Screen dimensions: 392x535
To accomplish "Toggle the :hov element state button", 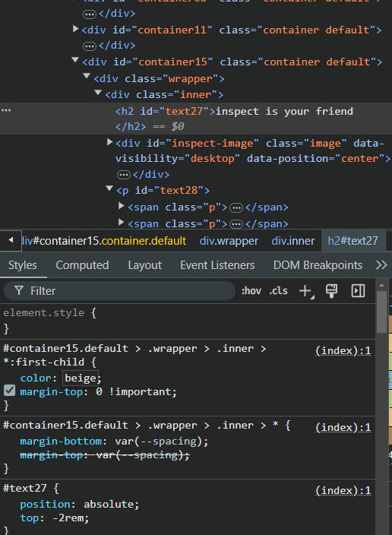I will [x=251, y=291].
